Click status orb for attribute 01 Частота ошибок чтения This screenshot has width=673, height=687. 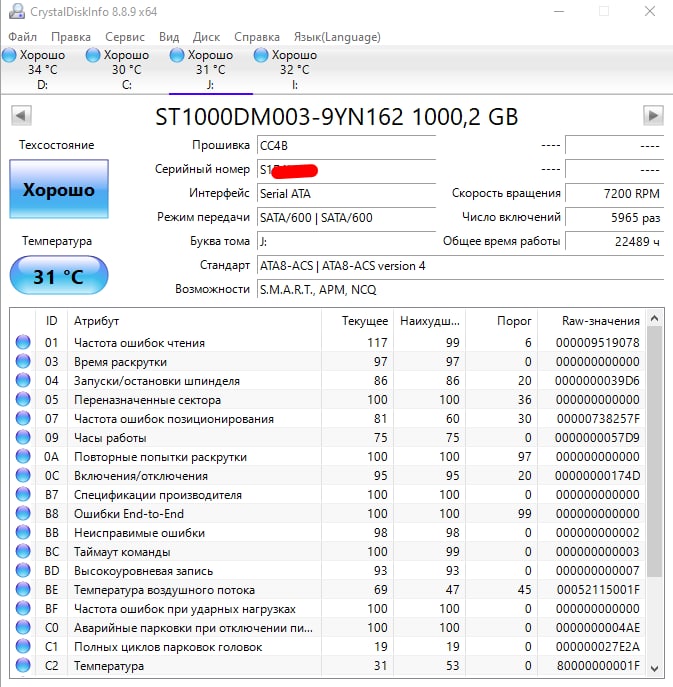tap(23, 342)
